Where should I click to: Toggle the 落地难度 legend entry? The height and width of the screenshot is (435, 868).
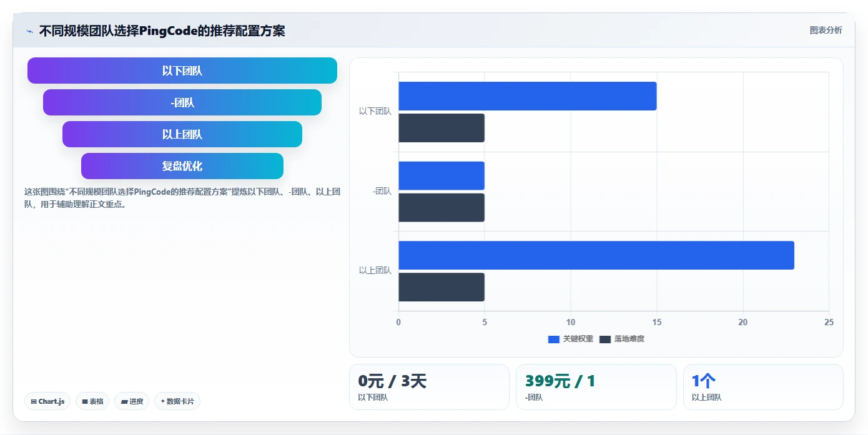622,339
